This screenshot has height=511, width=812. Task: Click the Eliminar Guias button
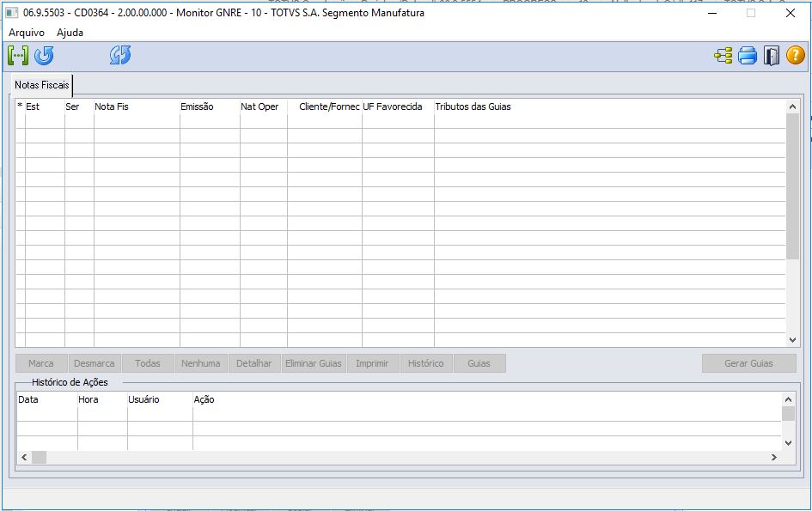314,363
